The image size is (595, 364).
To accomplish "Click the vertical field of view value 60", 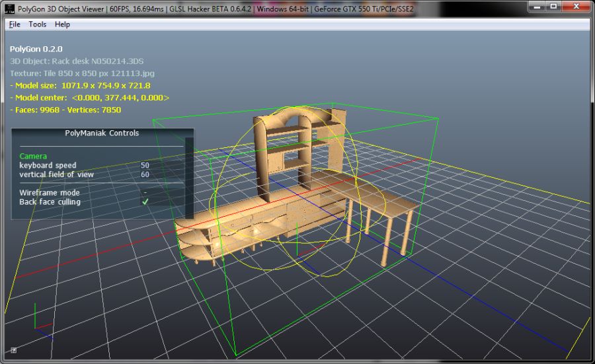I will (145, 174).
